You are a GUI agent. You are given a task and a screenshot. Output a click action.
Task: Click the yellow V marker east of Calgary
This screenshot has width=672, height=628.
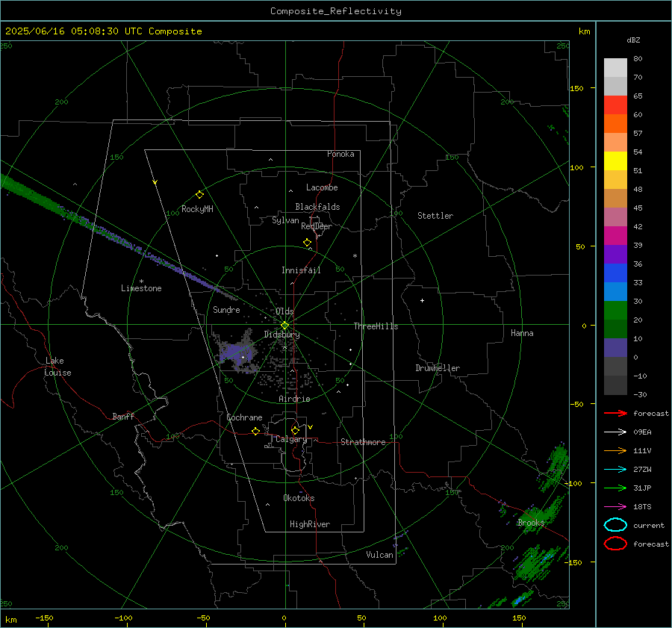pos(311,427)
